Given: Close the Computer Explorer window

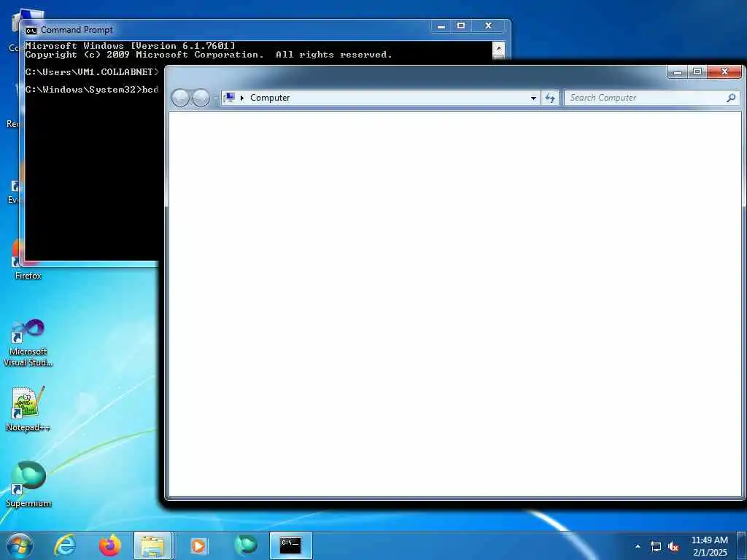Looking at the screenshot, I should 724,72.
